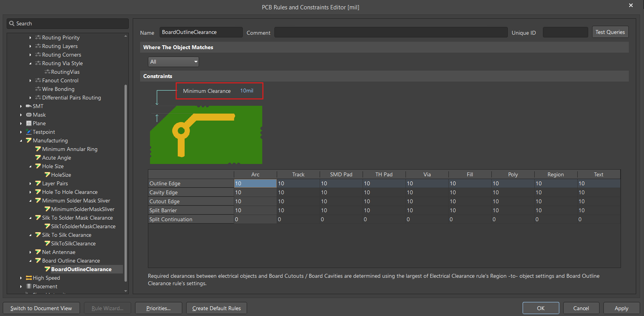Click the Net Antennae rule icon

[x=38, y=252]
